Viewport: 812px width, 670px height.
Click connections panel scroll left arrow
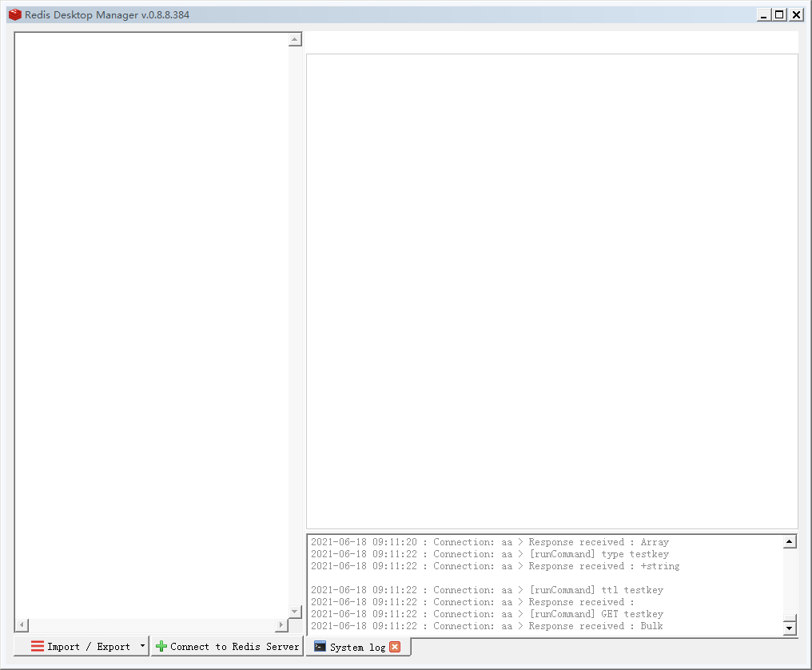coord(22,625)
